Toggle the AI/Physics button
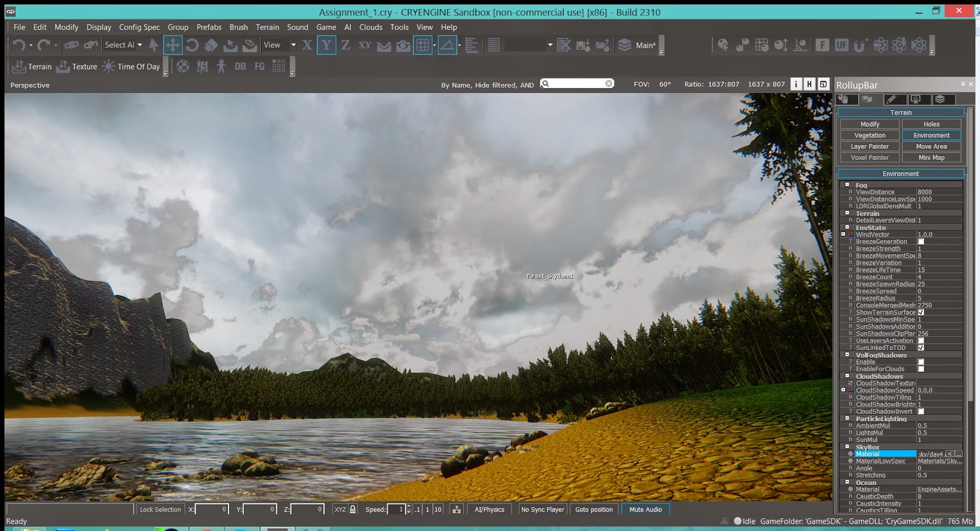The height and width of the screenshot is (531, 980). pyautogui.click(x=489, y=510)
